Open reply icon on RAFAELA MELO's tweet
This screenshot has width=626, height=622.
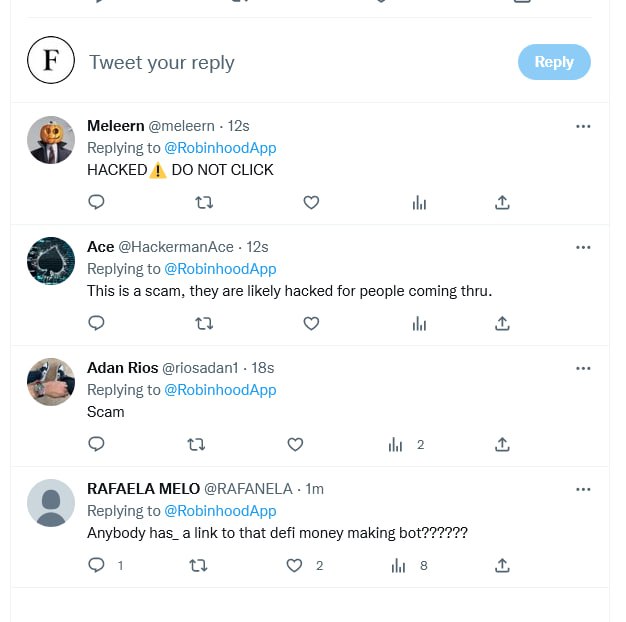[x=97, y=565]
